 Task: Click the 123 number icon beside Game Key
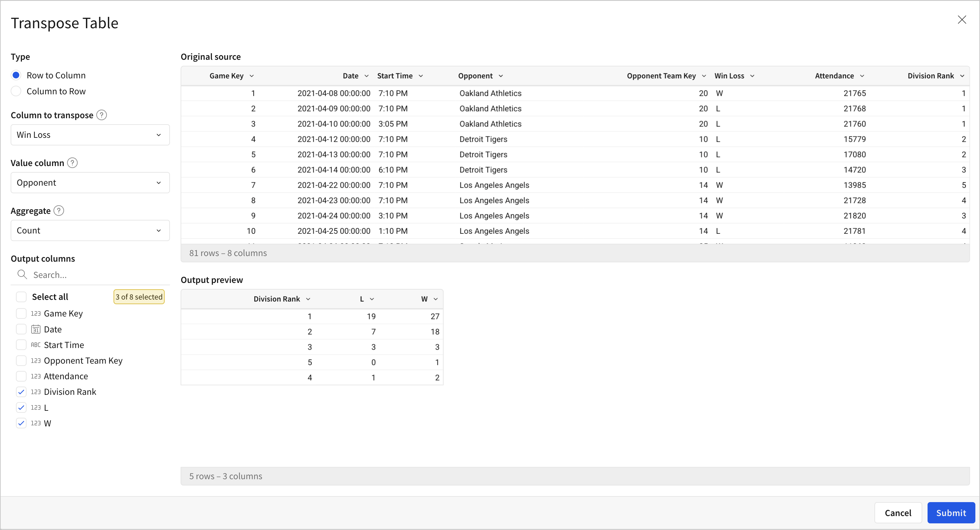[36, 313]
